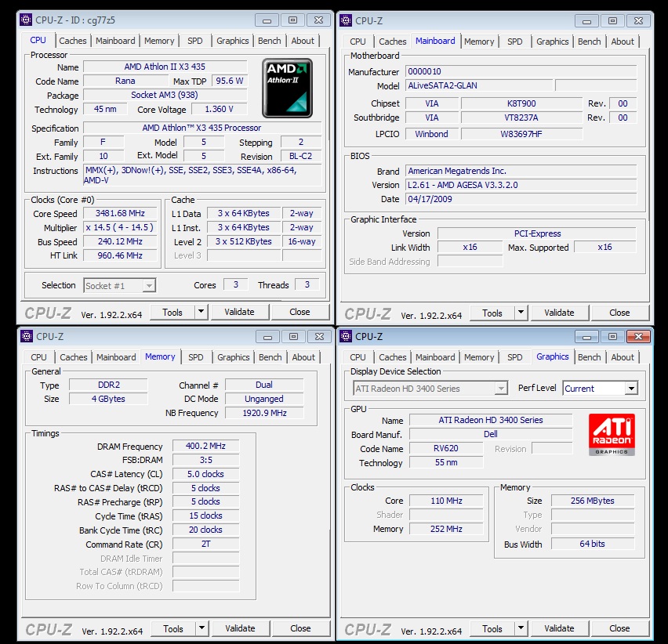Click the Command Rate 2T value
This screenshot has width=668, height=644.
coord(205,544)
